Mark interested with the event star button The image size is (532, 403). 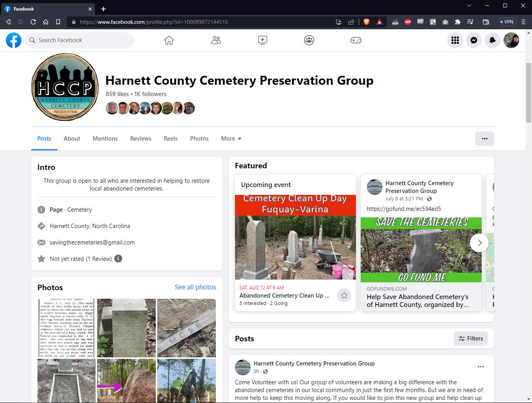click(x=344, y=295)
